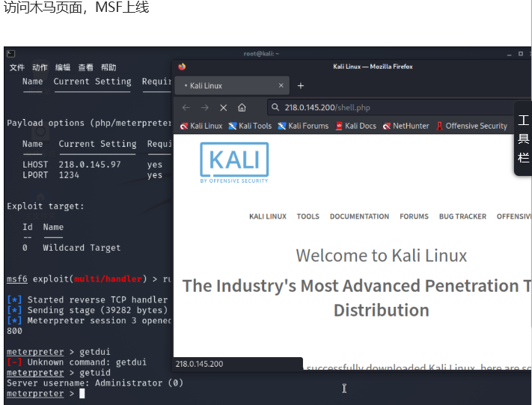
Task: Open the DOCUMENTATION nav item
Action: 359,216
